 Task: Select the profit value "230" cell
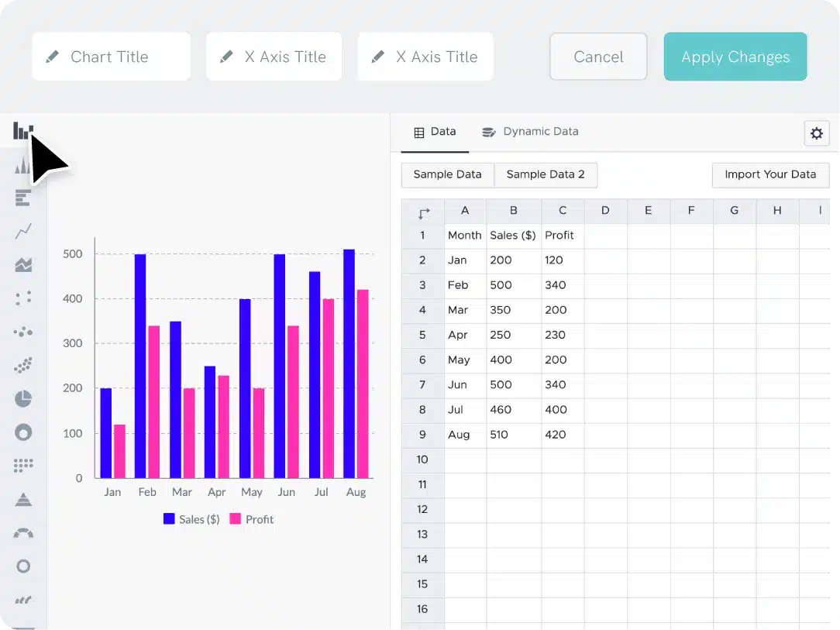(x=563, y=336)
